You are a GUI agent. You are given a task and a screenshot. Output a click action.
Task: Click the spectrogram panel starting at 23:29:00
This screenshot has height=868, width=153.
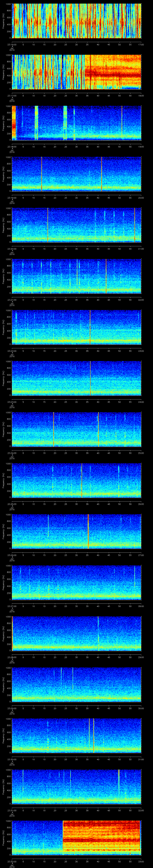76,685
